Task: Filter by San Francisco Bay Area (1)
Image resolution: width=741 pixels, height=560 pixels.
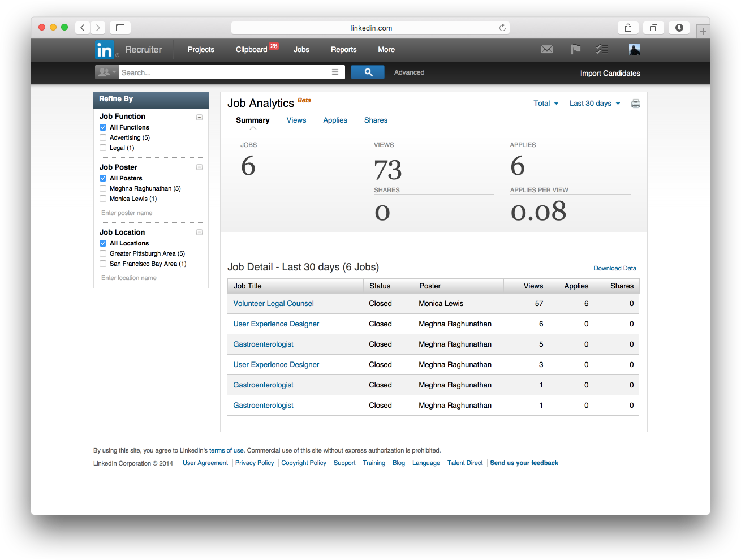Action: point(103,264)
